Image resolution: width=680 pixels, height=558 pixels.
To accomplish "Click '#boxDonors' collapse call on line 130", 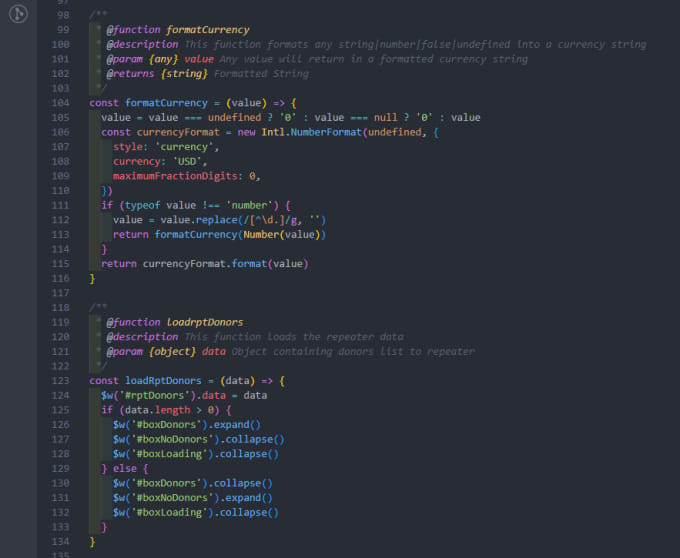I will point(193,483).
